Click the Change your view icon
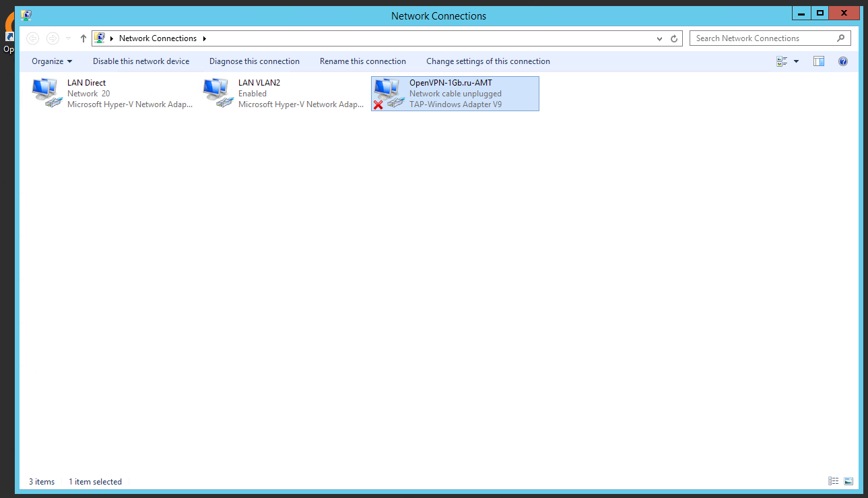The image size is (868, 498). 782,61
